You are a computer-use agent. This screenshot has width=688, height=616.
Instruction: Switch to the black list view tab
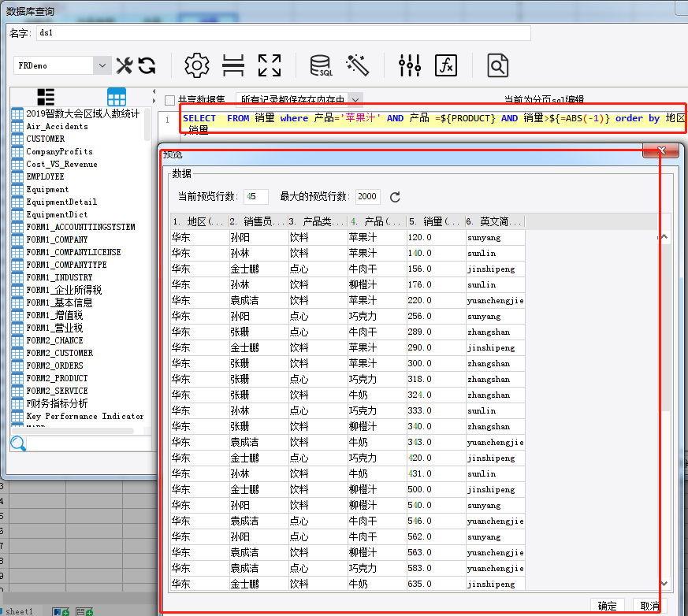46,97
